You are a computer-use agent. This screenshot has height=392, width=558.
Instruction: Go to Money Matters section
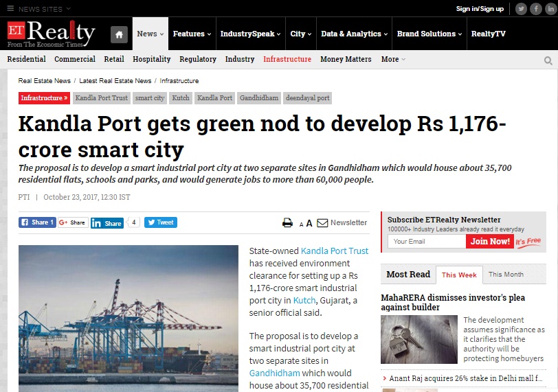point(346,59)
